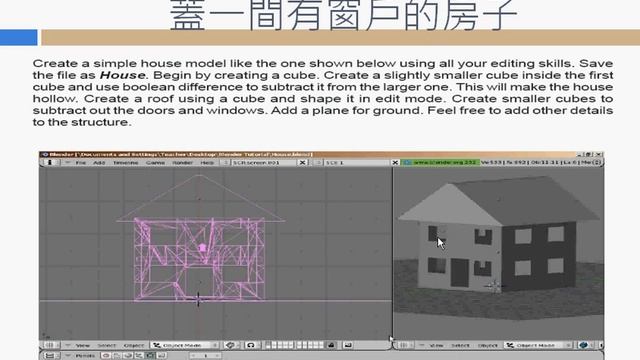
Task: Open Object Mode dropdown in left viewport
Action: [184, 345]
